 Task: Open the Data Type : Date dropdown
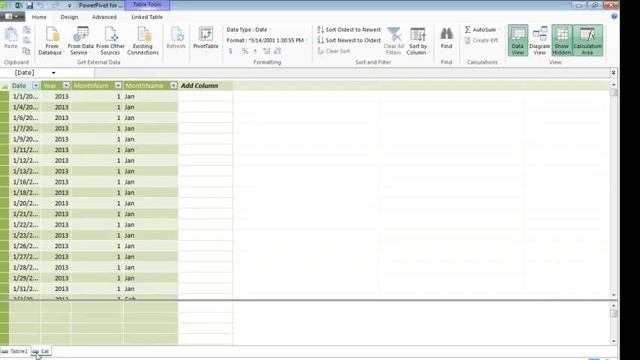tap(249, 29)
